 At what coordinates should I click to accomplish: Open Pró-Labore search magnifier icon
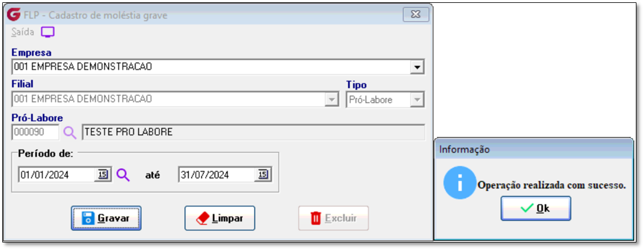(x=70, y=132)
